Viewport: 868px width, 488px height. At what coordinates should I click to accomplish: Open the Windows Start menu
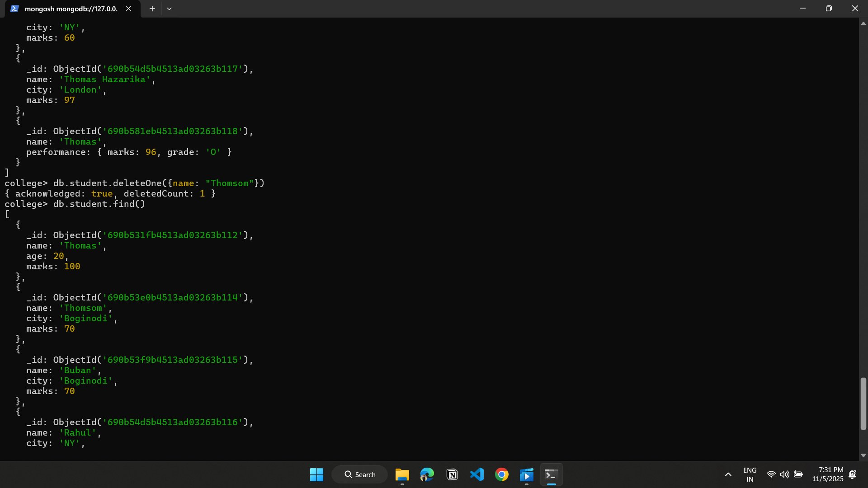[x=316, y=474]
